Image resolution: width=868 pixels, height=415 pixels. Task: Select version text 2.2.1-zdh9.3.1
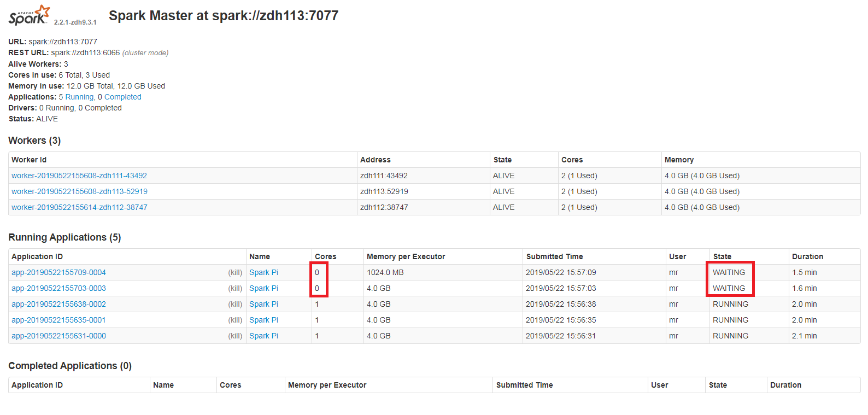point(75,22)
